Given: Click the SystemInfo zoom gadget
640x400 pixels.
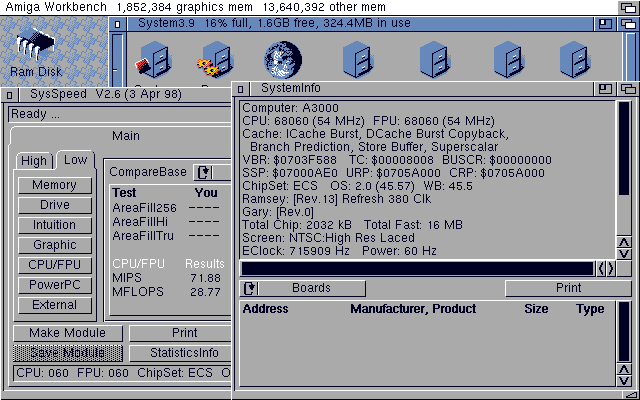Looking at the screenshot, I should (605, 89).
